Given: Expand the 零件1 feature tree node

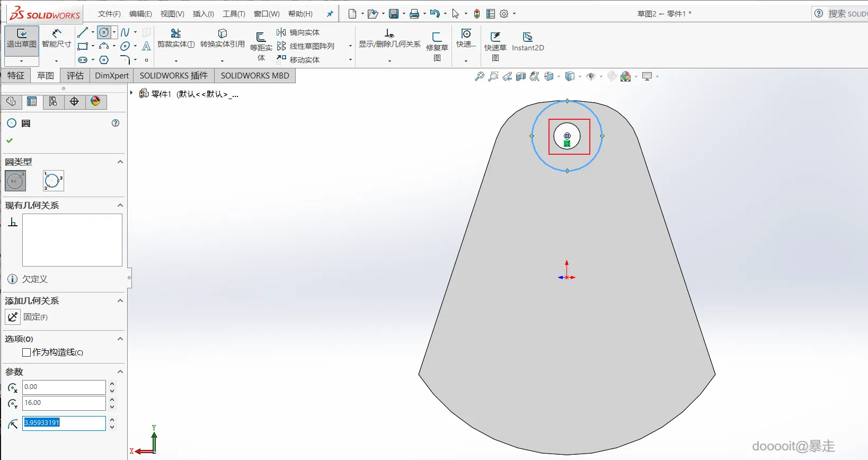Looking at the screenshot, I should (x=132, y=93).
